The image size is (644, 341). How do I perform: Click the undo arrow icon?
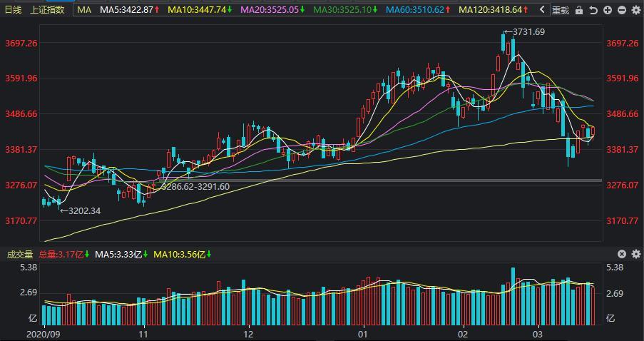coord(593,10)
